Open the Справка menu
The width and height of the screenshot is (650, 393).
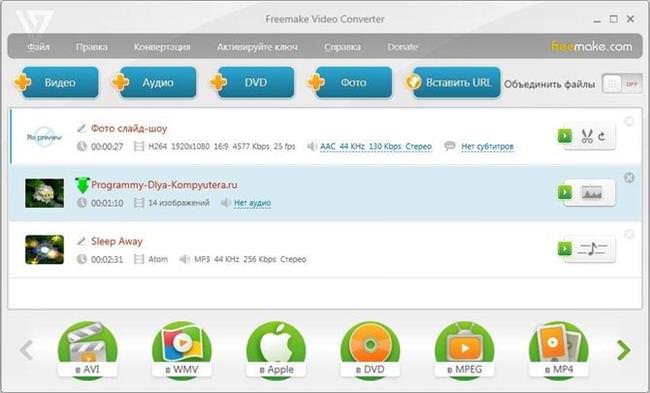point(342,47)
